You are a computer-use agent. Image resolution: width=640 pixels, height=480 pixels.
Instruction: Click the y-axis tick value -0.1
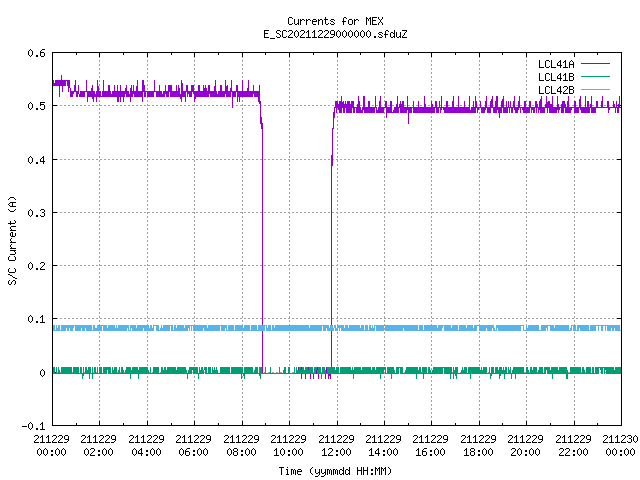click(33, 426)
